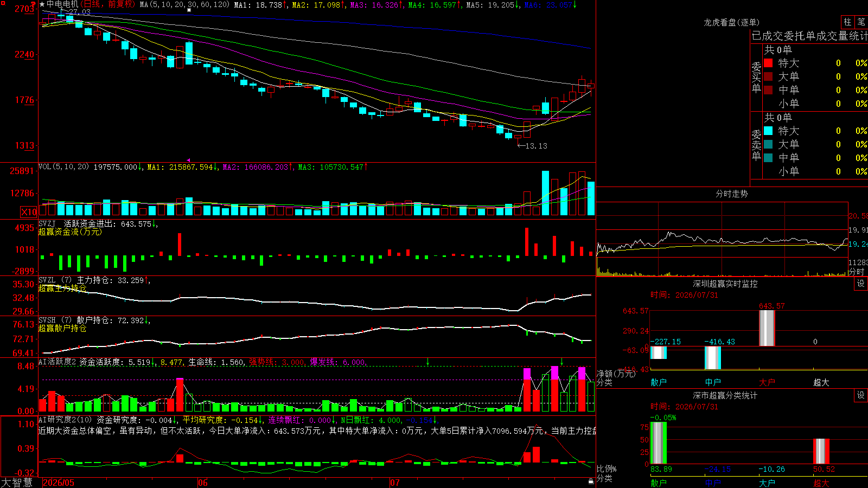Click the white sun marker on the K-line chart

(189, 10)
